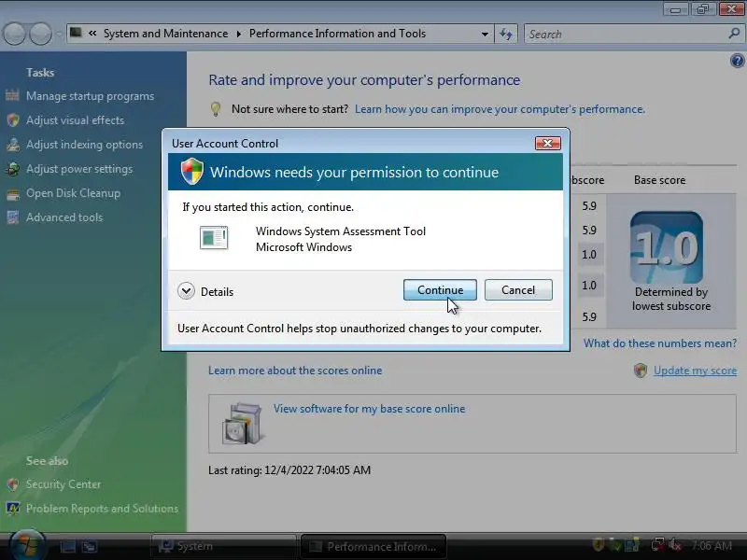Click the Switch between windows quick launch icon
This screenshot has height=560, width=747.
(90, 546)
